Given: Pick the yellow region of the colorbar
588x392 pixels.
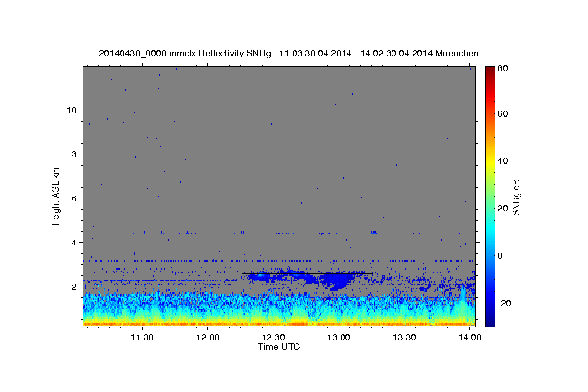Looking at the screenshot, I should 490,162.
